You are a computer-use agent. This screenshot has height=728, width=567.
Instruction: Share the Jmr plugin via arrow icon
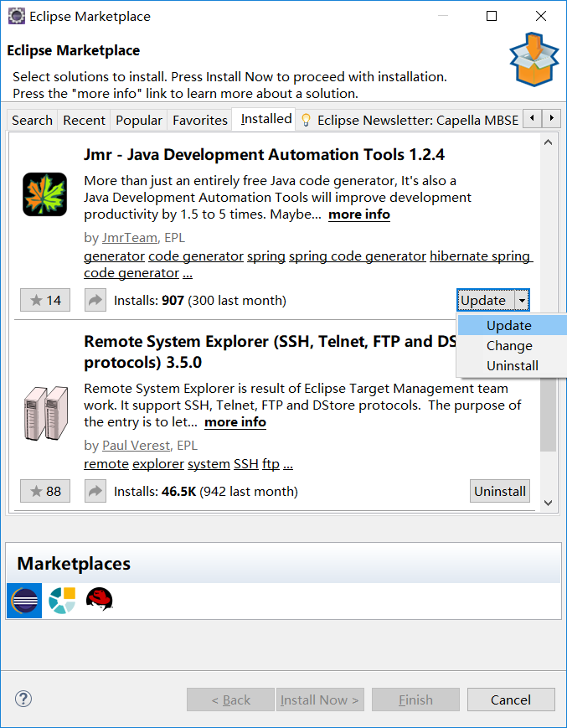[95, 300]
